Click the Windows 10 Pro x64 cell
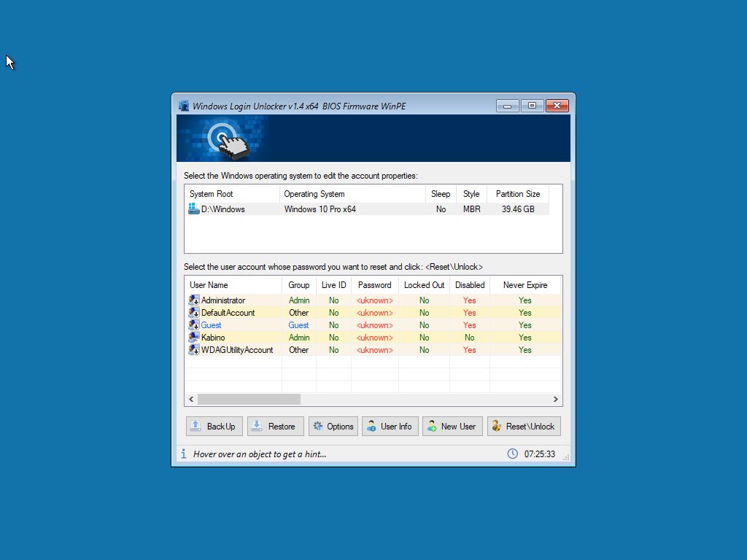Viewport: 747px width, 560px height. click(x=320, y=209)
